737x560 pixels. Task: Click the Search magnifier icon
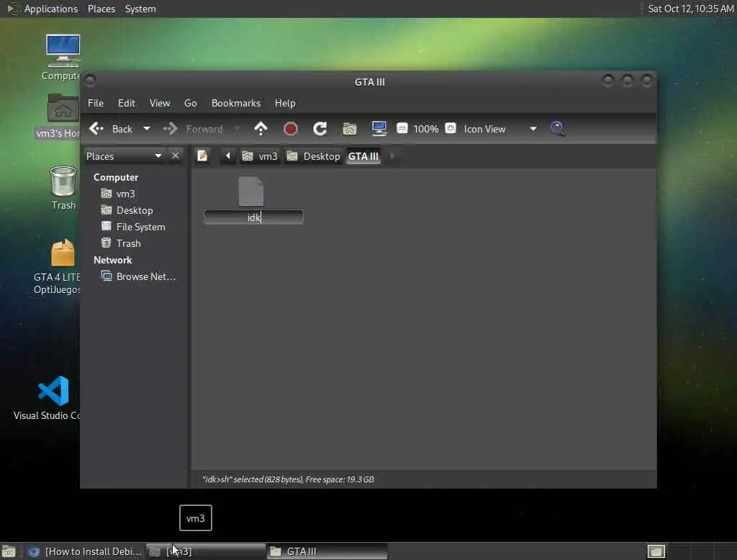557,128
